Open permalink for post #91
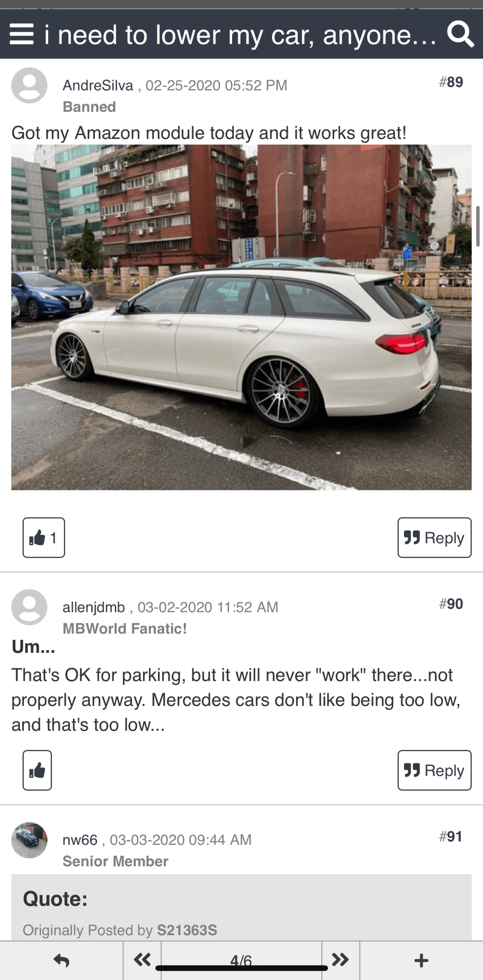 (x=451, y=836)
